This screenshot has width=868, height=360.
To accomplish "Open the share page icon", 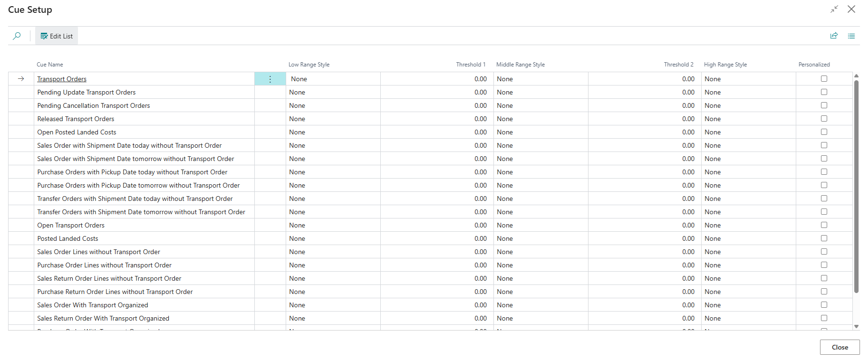I will (x=834, y=36).
